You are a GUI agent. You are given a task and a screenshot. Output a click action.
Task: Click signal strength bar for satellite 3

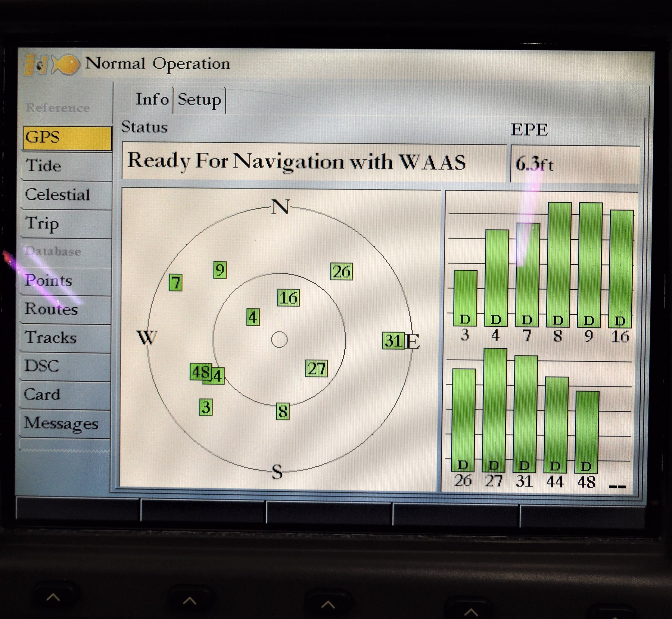(465, 298)
